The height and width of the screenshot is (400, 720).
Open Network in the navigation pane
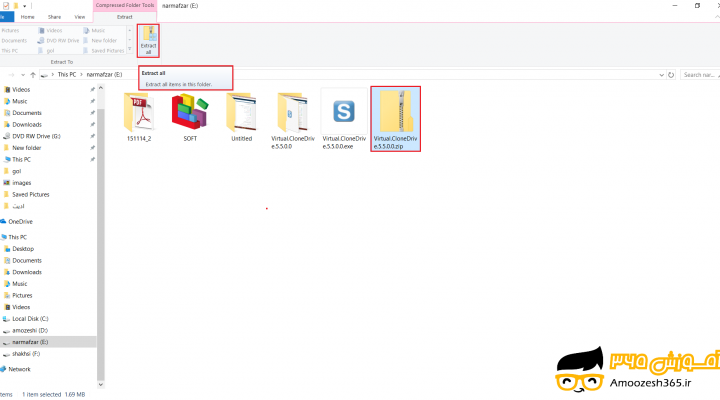pos(19,369)
